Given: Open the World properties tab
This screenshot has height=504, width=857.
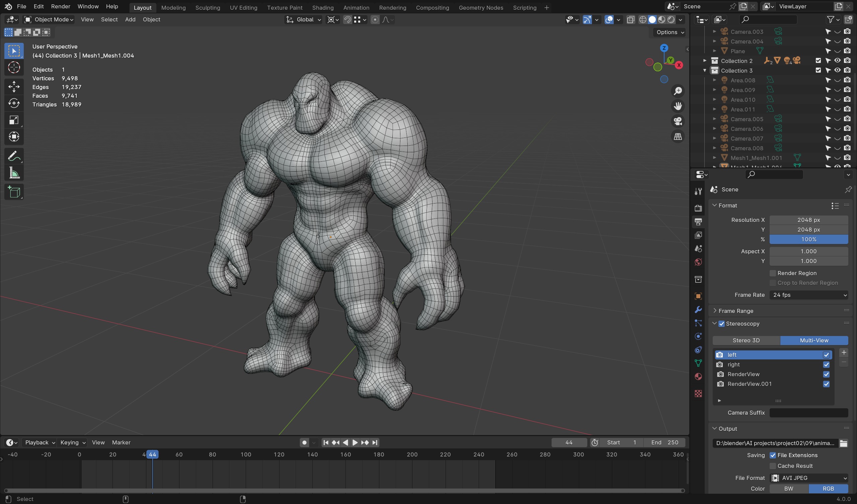Looking at the screenshot, I should (698, 262).
